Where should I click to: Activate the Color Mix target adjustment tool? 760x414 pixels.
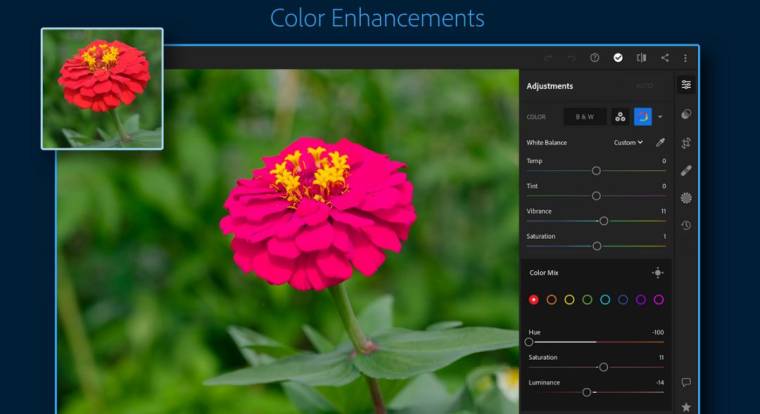tap(657, 272)
